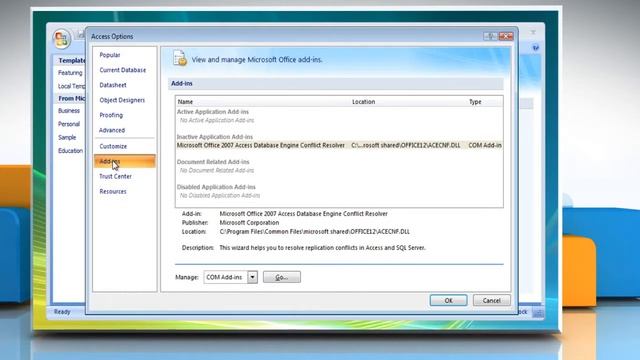Image resolution: width=640 pixels, height=360 pixels.
Task: Open the Popular options category
Action: (110, 55)
